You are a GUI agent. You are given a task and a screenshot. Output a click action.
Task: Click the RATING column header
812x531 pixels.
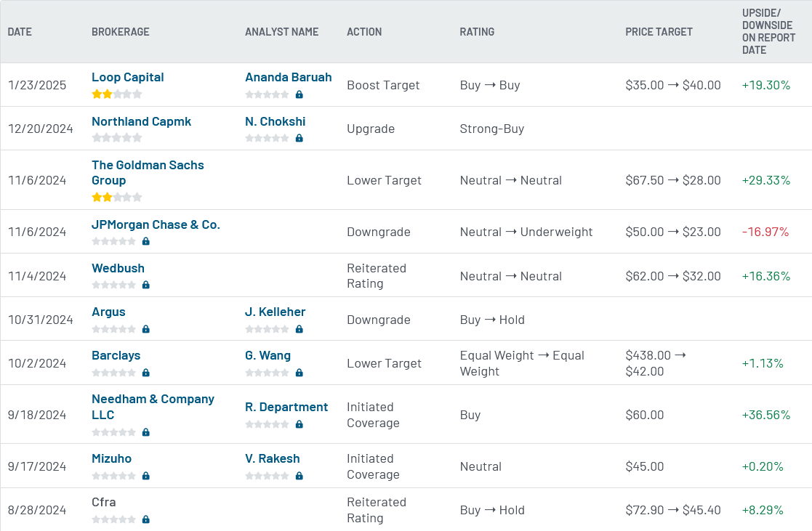[477, 31]
